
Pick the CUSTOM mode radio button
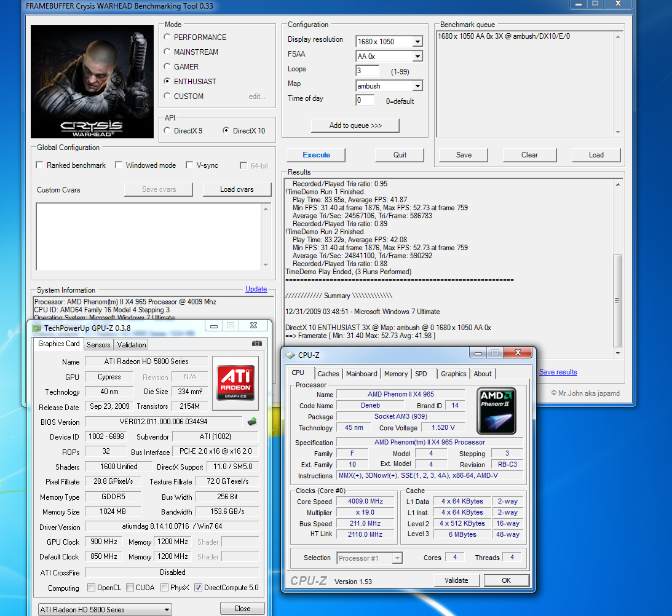(x=167, y=96)
